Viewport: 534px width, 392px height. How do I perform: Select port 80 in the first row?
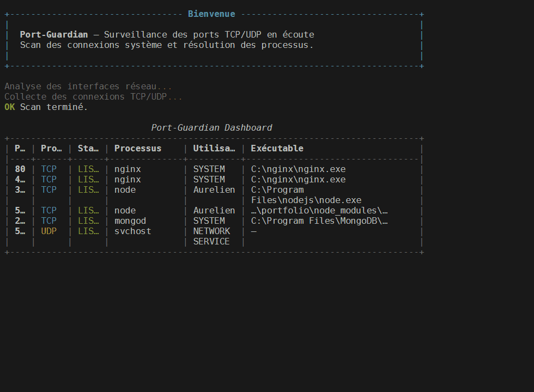pos(20,169)
